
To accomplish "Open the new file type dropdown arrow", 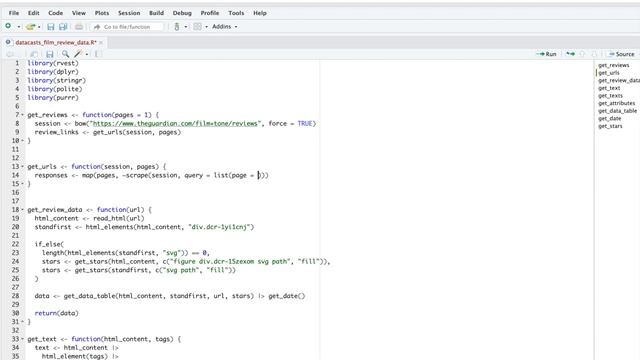I will [x=18, y=27].
